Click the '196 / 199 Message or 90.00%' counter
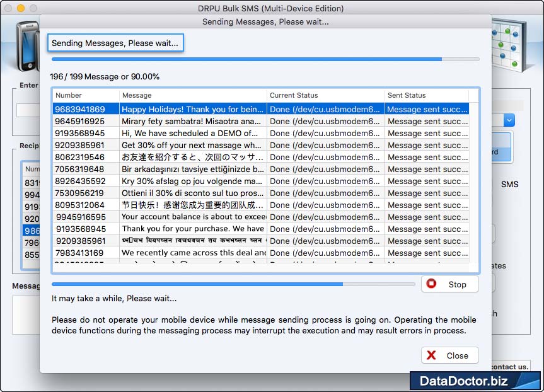 point(105,77)
